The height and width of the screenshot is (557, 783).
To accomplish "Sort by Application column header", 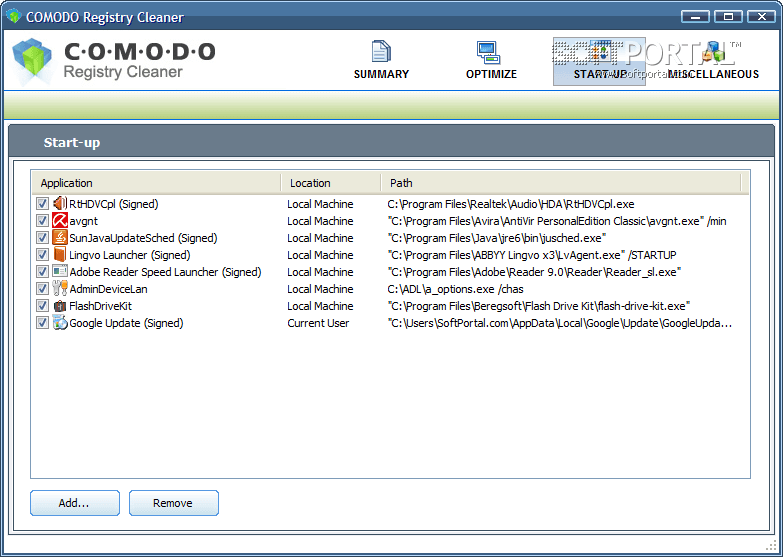I will 156,183.
